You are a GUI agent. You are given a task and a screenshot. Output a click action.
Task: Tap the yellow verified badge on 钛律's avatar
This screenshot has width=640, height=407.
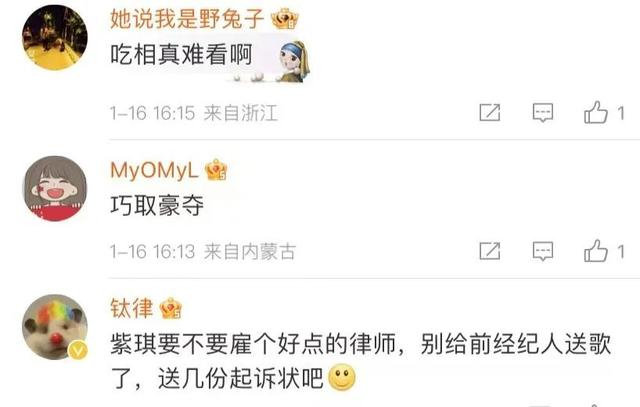(78, 350)
